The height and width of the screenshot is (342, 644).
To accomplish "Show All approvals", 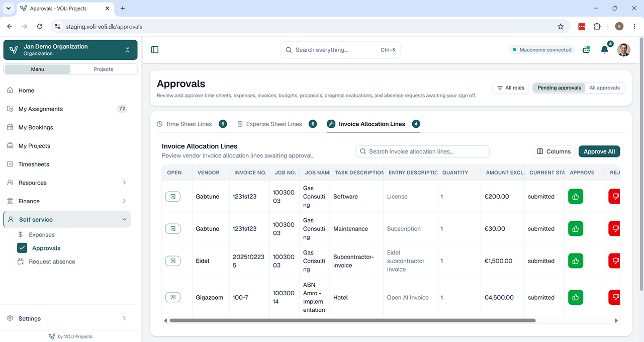I will point(604,88).
